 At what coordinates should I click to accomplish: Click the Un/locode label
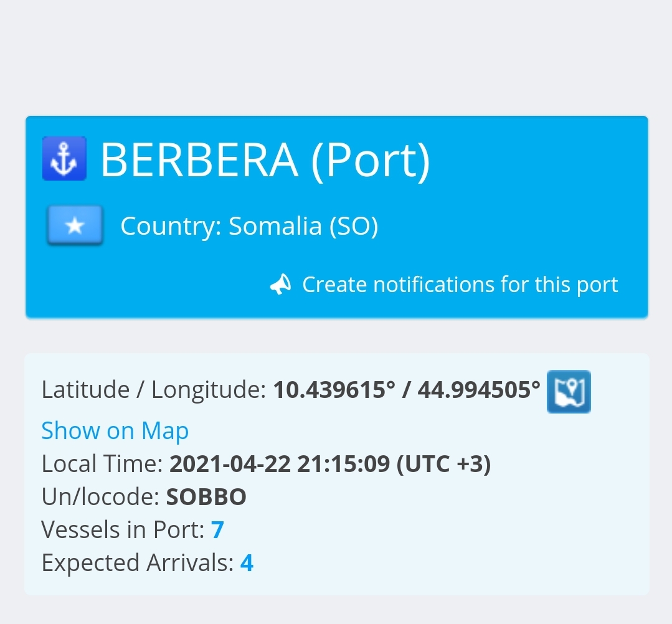pyautogui.click(x=101, y=497)
